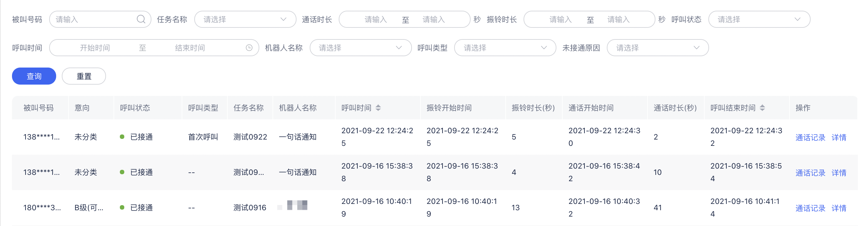Expand the 机器人名称 select box
This screenshot has height=226, width=868.
pos(361,48)
